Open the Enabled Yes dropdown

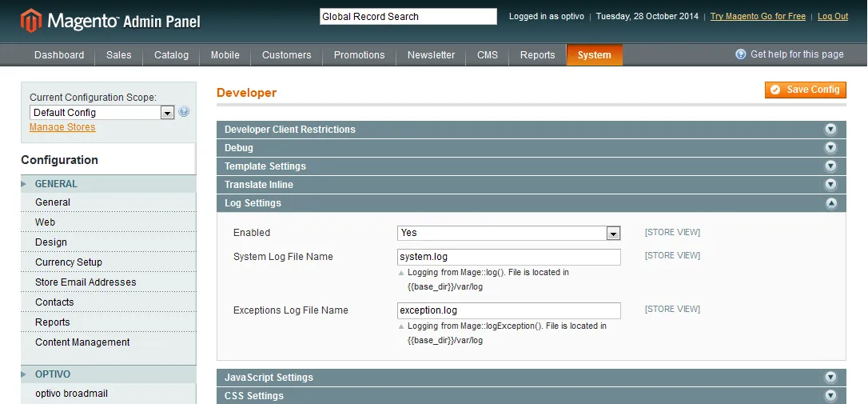[x=509, y=233]
